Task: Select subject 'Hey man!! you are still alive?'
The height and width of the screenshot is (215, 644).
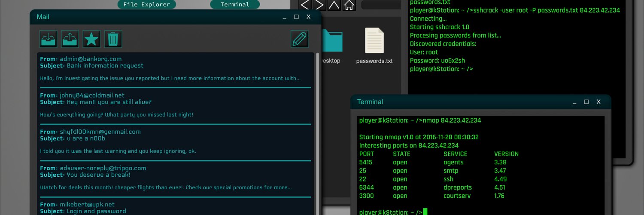Action: coord(109,102)
